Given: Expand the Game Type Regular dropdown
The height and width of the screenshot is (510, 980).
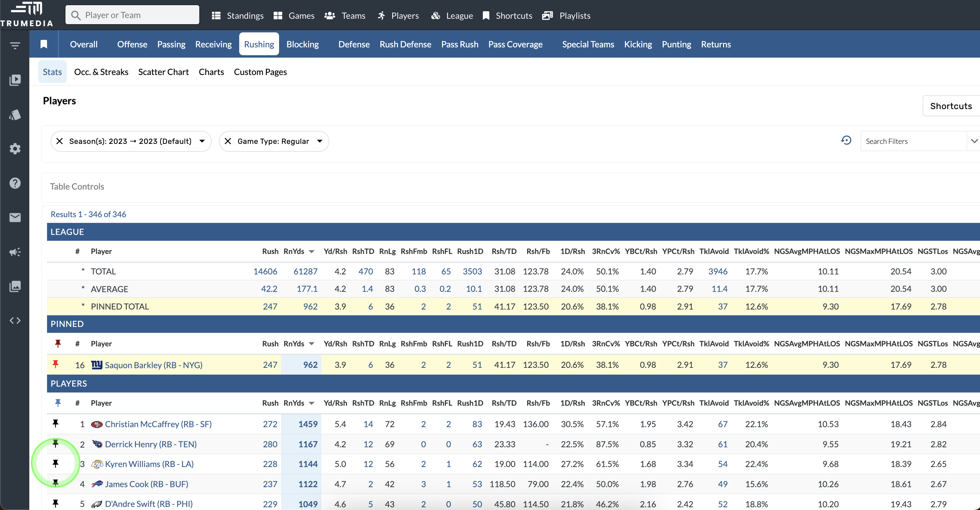Looking at the screenshot, I should 320,141.
